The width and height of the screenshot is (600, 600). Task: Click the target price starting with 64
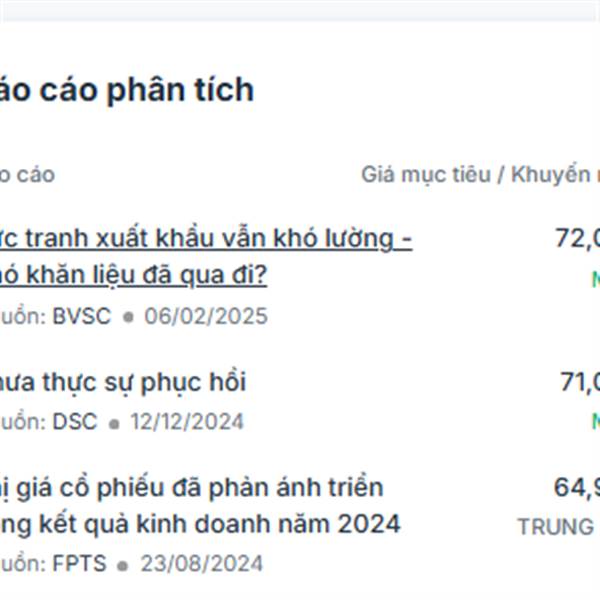(x=577, y=488)
